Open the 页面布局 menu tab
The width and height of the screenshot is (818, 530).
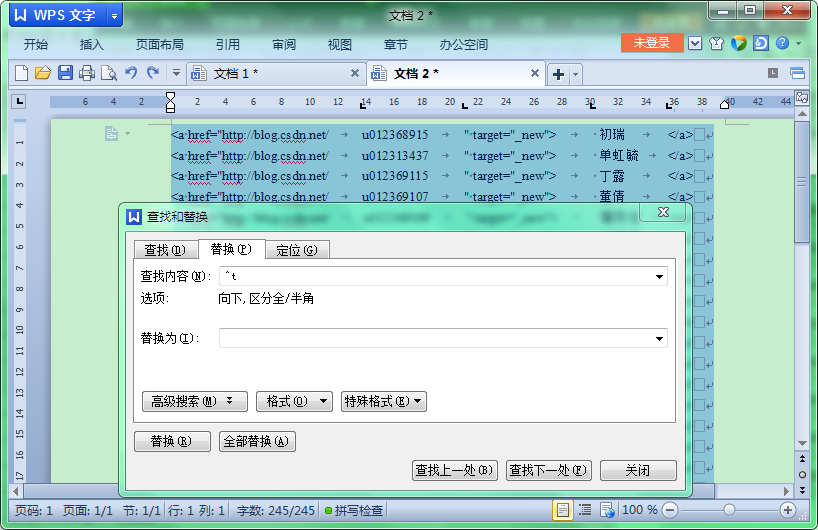(x=160, y=44)
